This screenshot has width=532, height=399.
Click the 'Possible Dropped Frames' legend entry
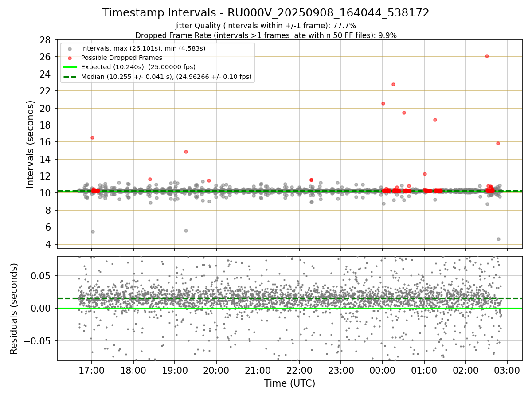[x=121, y=58]
